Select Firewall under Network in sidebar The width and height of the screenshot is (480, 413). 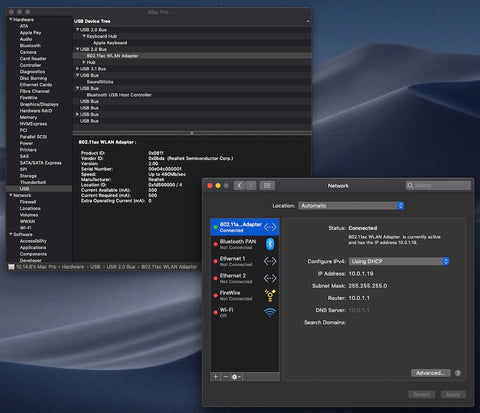(x=28, y=202)
